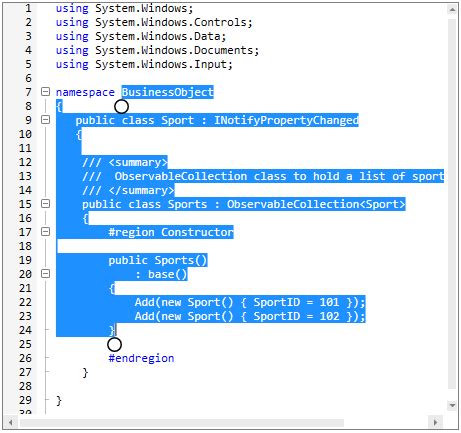
Task: Click the 'using' keyword on line 1
Action: 72,8
